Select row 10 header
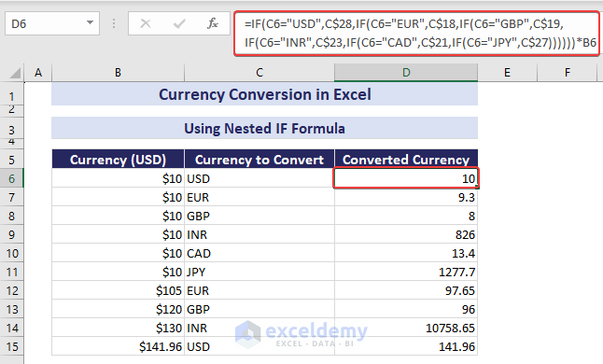This screenshot has width=603, height=364. click(x=12, y=253)
